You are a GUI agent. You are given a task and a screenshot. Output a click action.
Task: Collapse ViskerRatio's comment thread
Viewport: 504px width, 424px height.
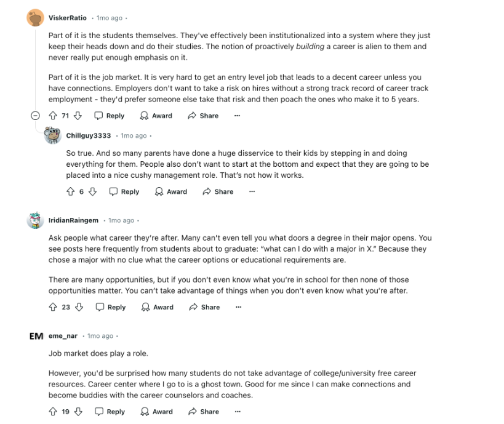pyautogui.click(x=35, y=116)
